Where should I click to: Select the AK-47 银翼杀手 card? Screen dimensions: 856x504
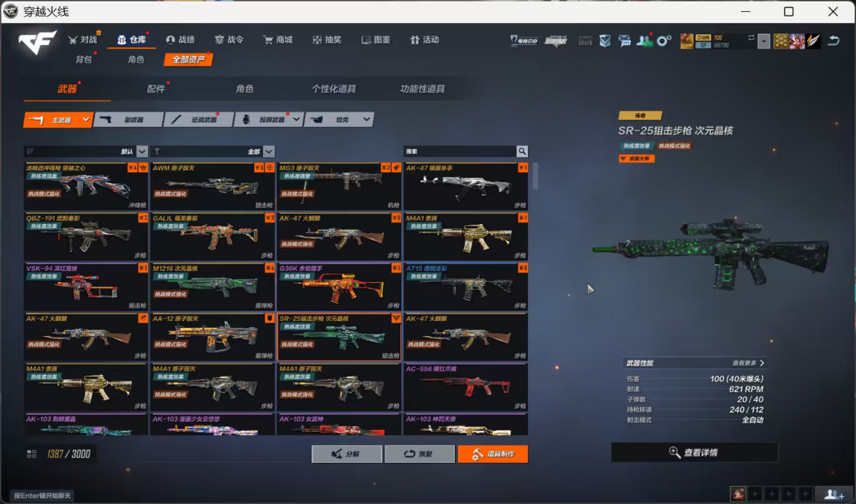click(x=466, y=186)
